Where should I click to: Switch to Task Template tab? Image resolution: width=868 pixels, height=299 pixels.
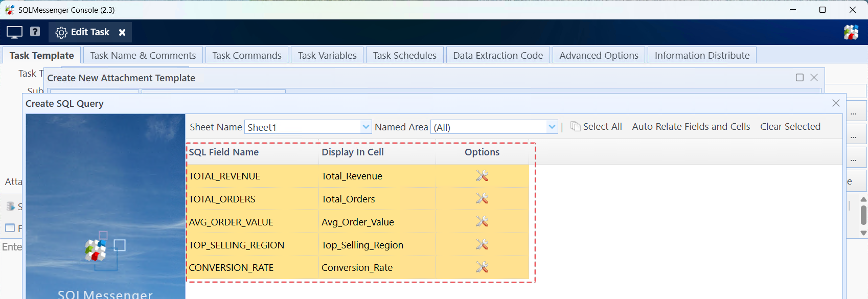(x=41, y=55)
